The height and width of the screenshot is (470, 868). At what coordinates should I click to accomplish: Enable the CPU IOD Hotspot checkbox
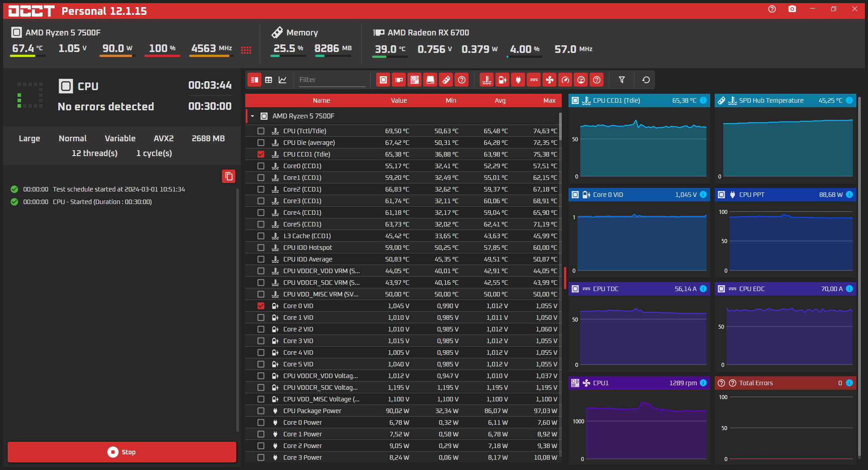pyautogui.click(x=261, y=248)
